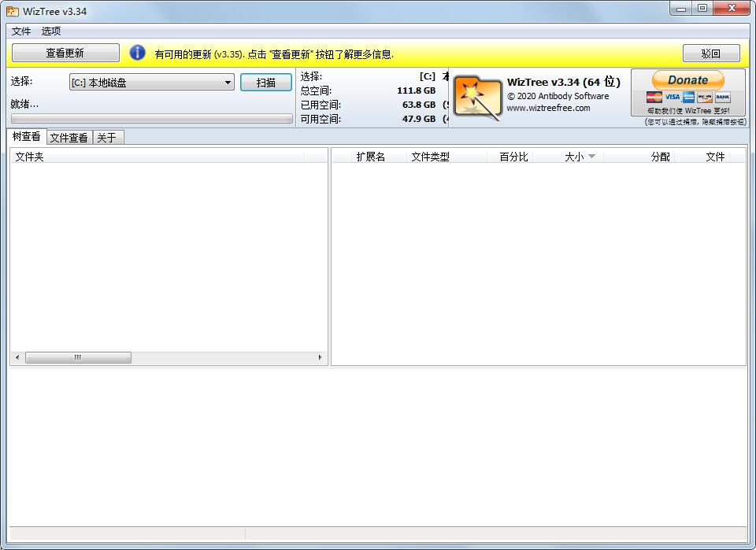Click the horizontal scrollbar under folder tree
Image resolution: width=756 pixels, height=550 pixels.
click(x=79, y=357)
